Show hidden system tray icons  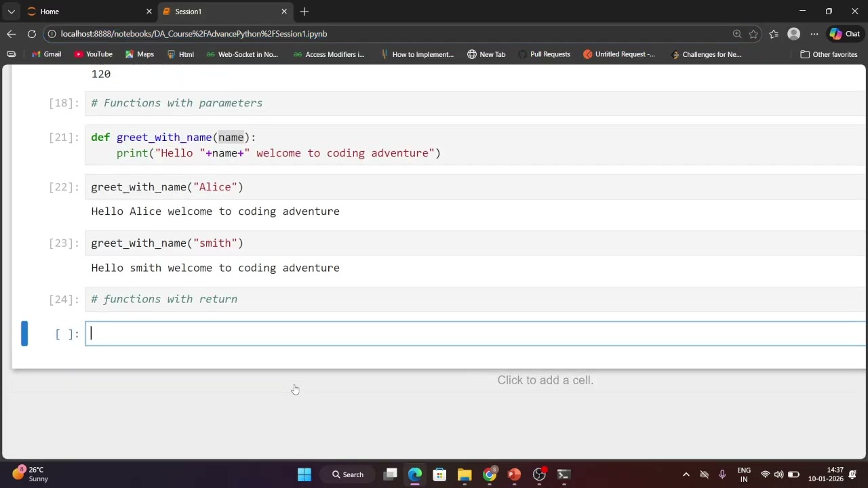[686, 474]
